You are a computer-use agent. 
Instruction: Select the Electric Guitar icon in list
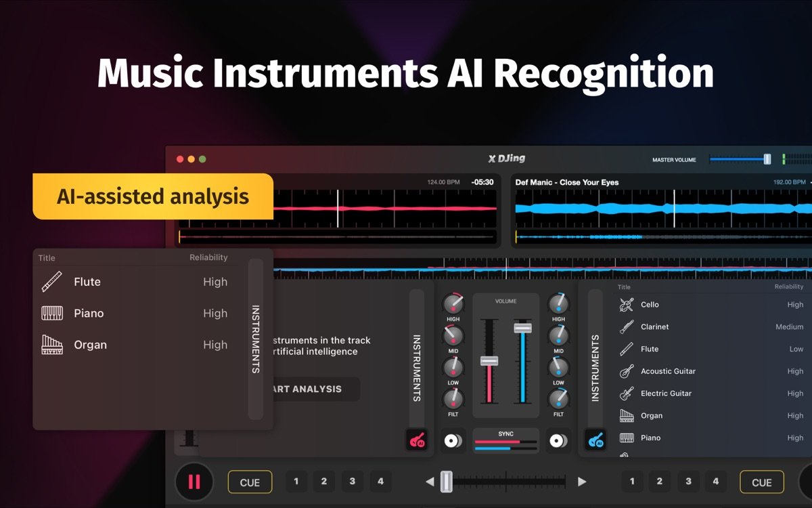click(x=626, y=394)
